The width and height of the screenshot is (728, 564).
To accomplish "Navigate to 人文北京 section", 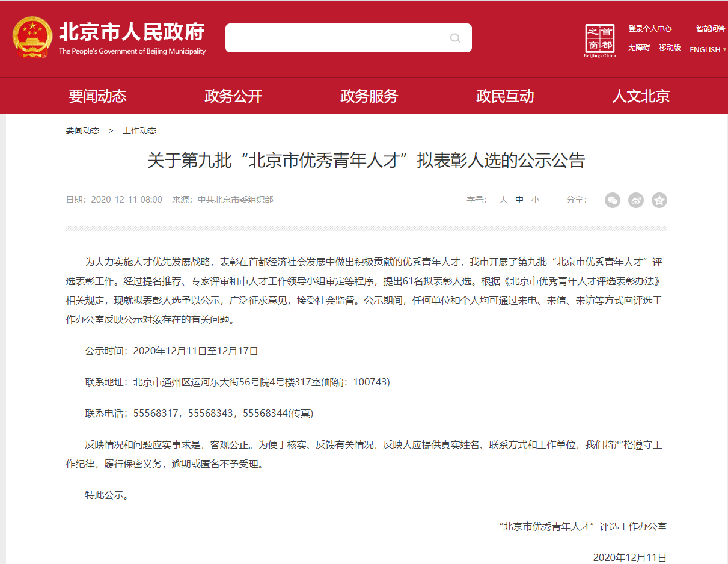I will (641, 96).
